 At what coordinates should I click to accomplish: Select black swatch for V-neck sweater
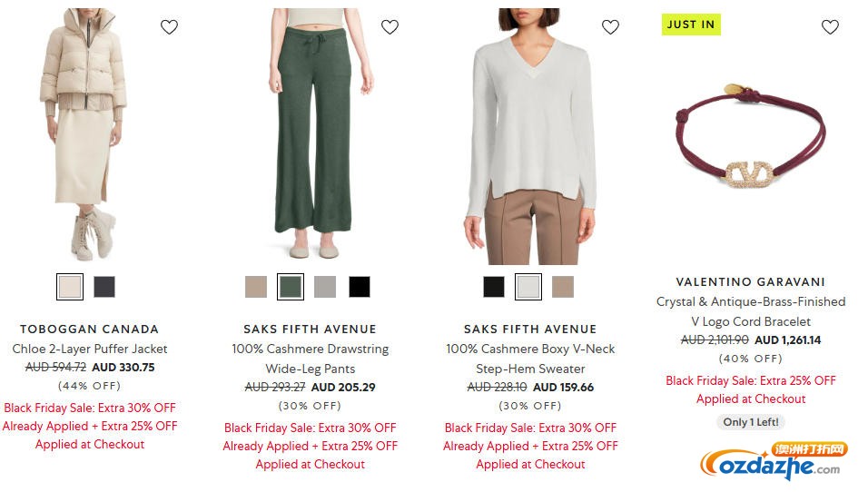click(x=494, y=287)
